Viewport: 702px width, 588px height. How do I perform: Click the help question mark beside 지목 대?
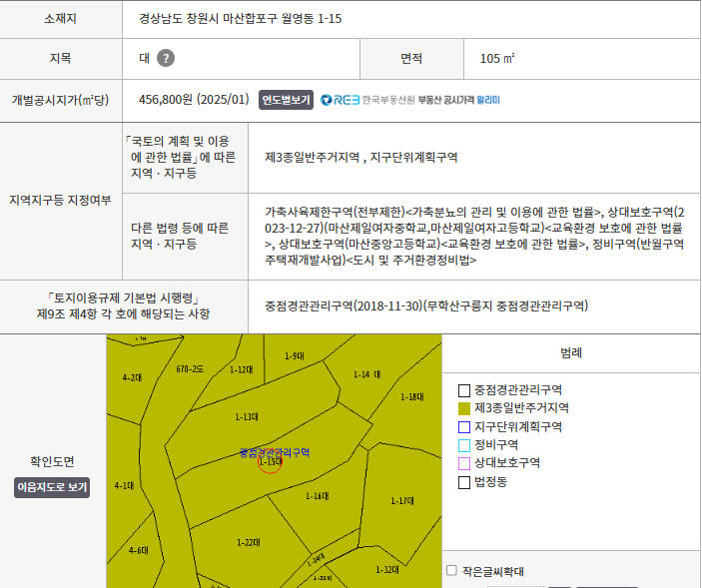pos(166,58)
